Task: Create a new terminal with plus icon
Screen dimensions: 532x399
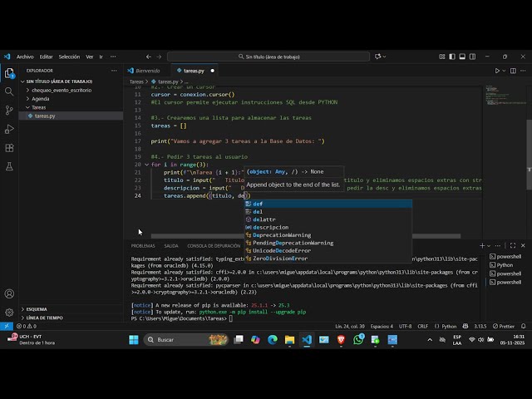Action: point(482,246)
